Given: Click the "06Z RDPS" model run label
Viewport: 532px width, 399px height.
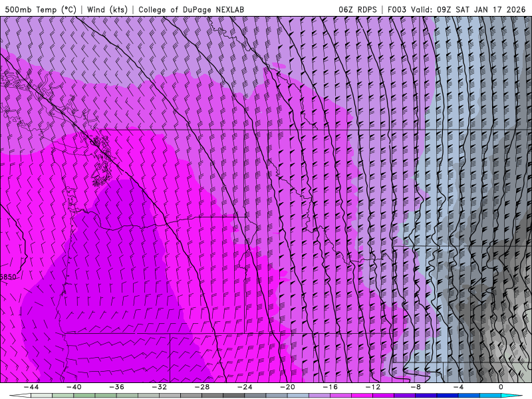Looking at the screenshot, I should [358, 9].
